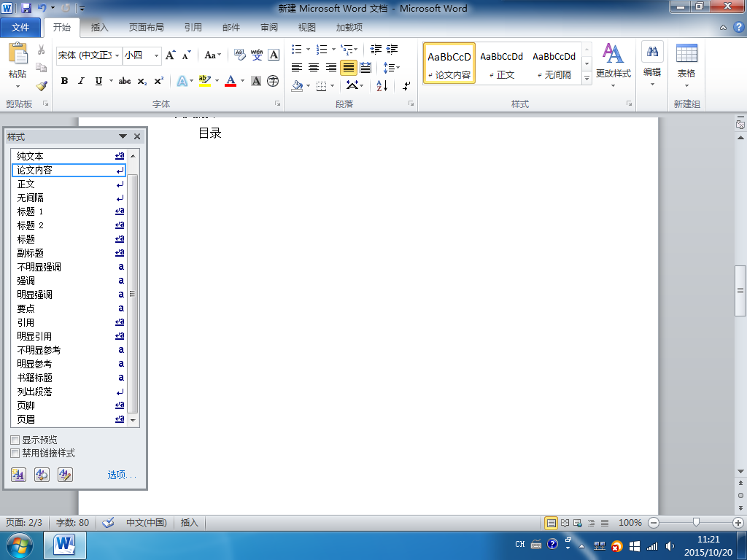Switch to the 插入 ribbon tab
Screen dimensions: 747x560
tap(99, 28)
